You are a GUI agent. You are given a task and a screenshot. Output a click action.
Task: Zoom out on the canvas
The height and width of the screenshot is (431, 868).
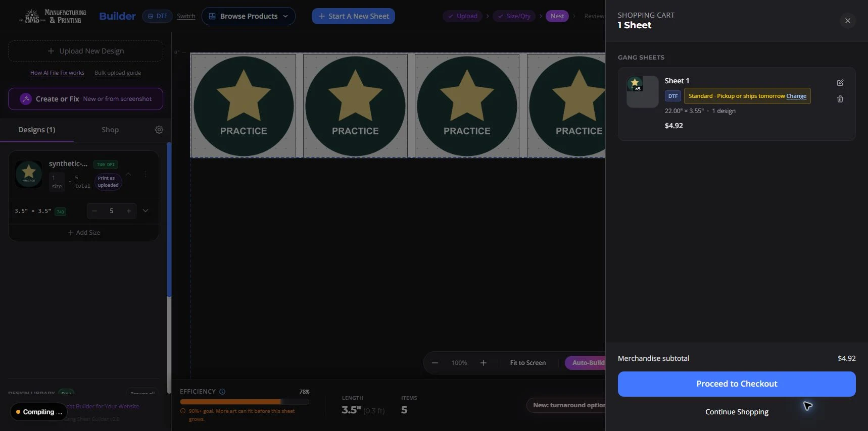click(435, 363)
